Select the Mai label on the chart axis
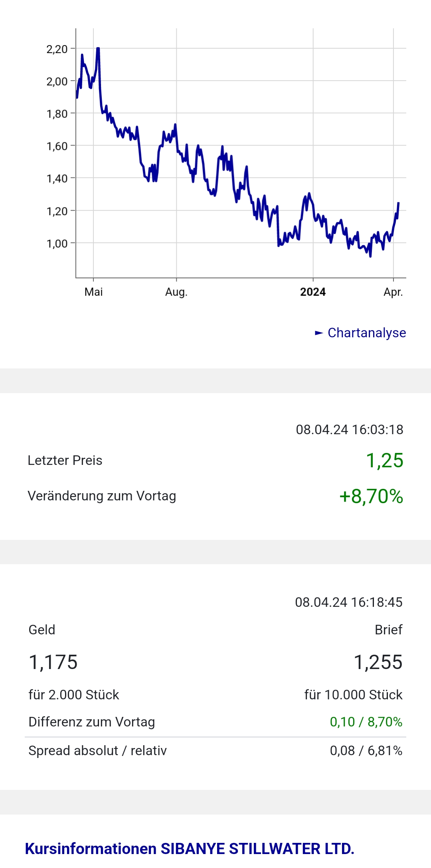Image resolution: width=431 pixels, height=868 pixels. tap(93, 292)
